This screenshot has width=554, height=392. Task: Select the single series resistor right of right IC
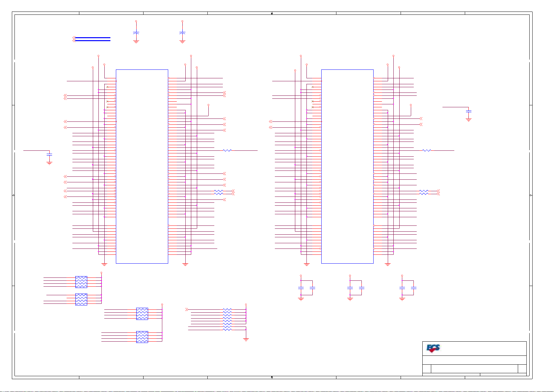point(427,150)
